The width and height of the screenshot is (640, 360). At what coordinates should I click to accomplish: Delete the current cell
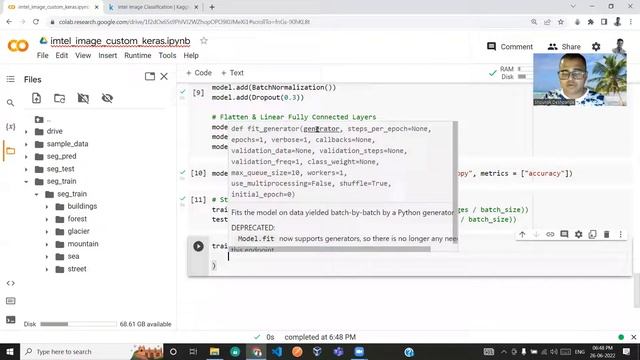pos(607,234)
